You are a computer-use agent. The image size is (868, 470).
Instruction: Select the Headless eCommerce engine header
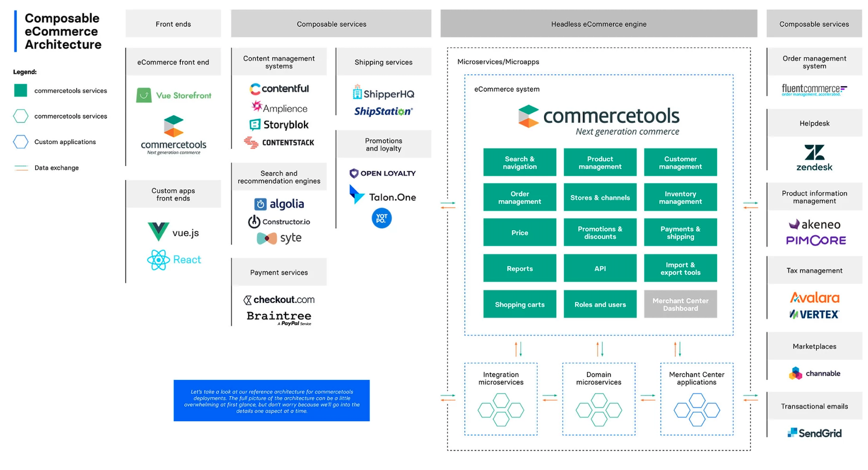pyautogui.click(x=599, y=24)
